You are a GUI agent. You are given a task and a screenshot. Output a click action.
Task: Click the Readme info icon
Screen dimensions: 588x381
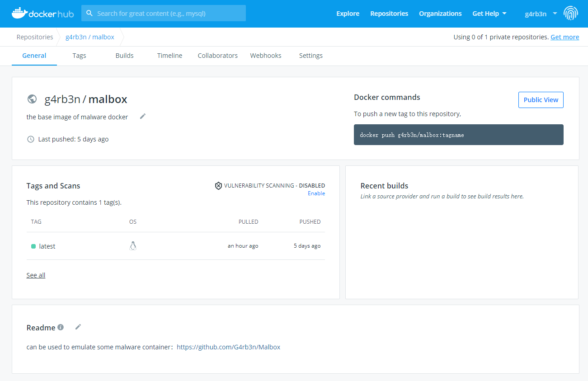pos(61,327)
